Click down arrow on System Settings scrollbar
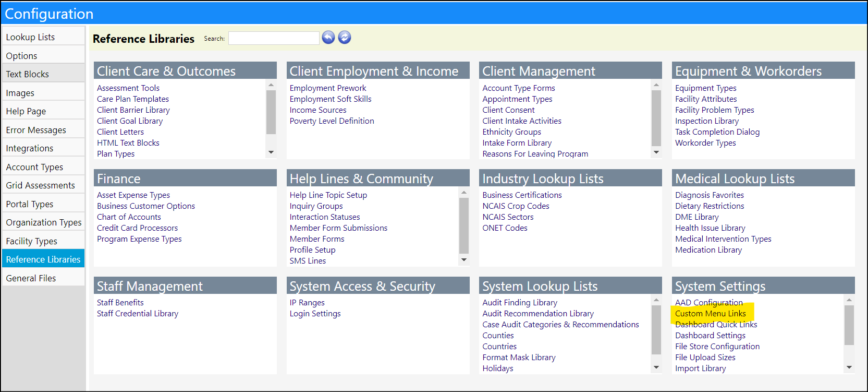868x392 pixels. point(849,367)
